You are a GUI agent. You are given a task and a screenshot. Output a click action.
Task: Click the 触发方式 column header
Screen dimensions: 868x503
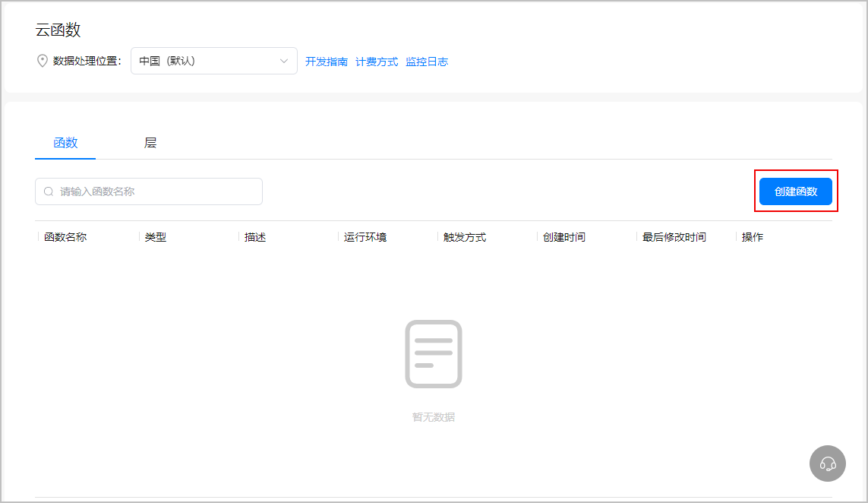pyautogui.click(x=465, y=237)
